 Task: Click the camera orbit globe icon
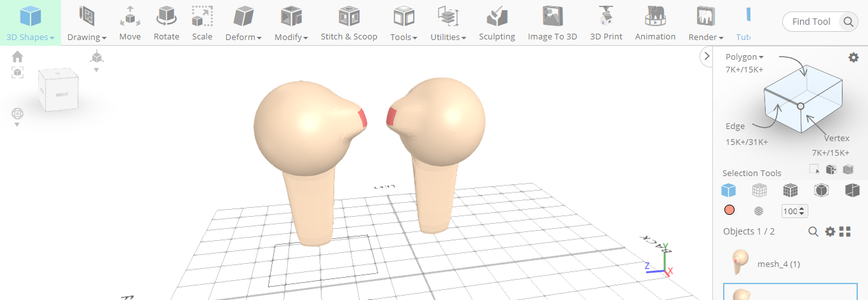pyautogui.click(x=17, y=114)
